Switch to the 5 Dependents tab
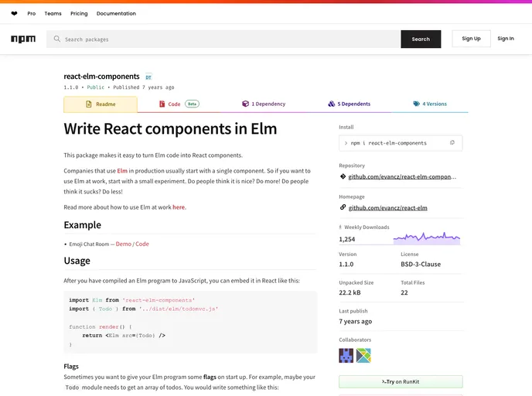532x396 pixels. [350, 104]
